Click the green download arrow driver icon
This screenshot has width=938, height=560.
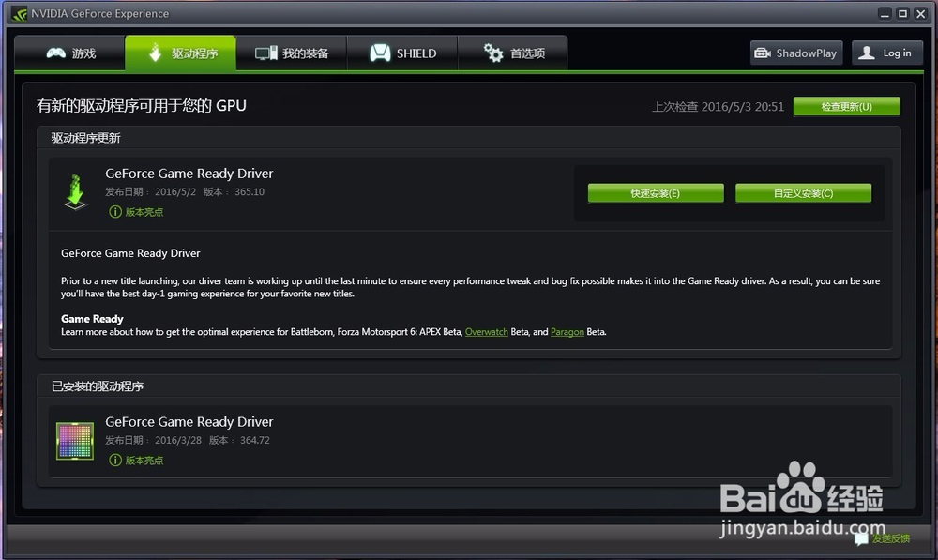75,192
